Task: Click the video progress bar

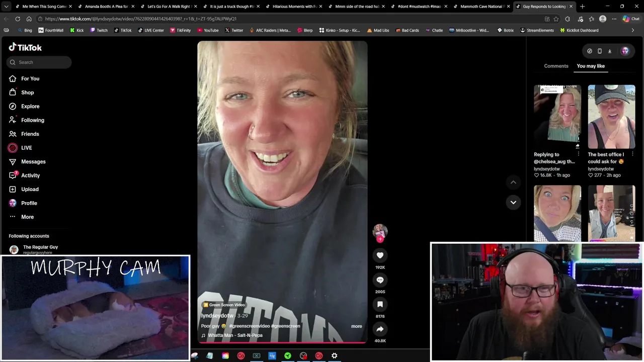Action: click(282, 343)
